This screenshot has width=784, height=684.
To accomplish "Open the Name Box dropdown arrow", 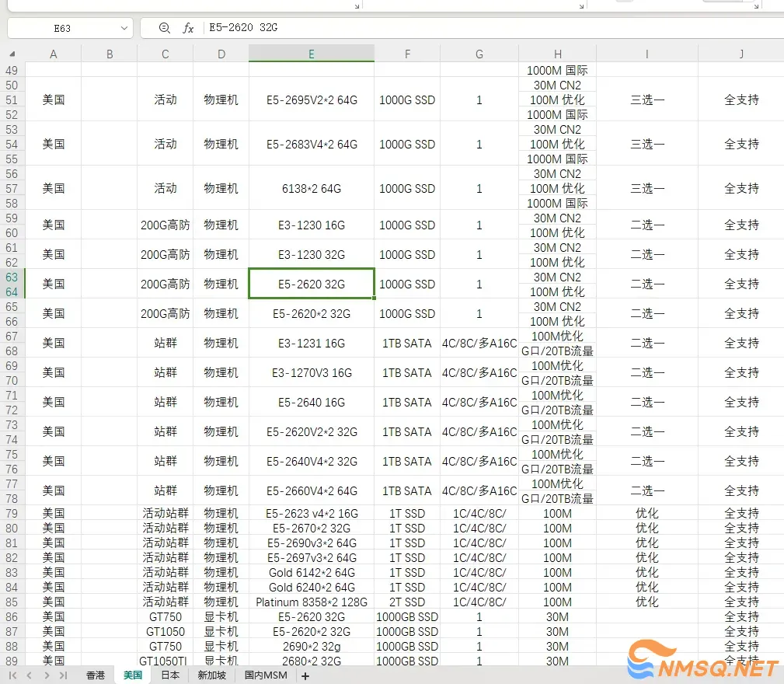I will point(124,28).
